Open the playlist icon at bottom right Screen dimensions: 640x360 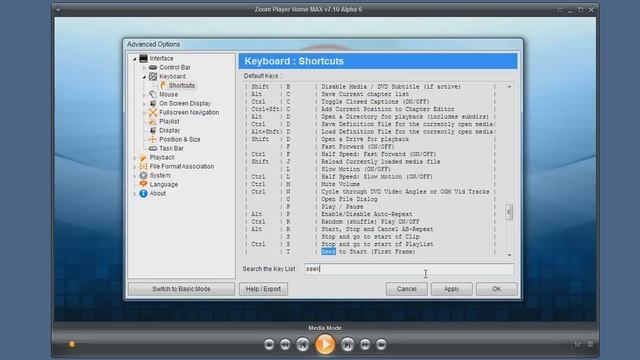pyautogui.click(x=590, y=344)
